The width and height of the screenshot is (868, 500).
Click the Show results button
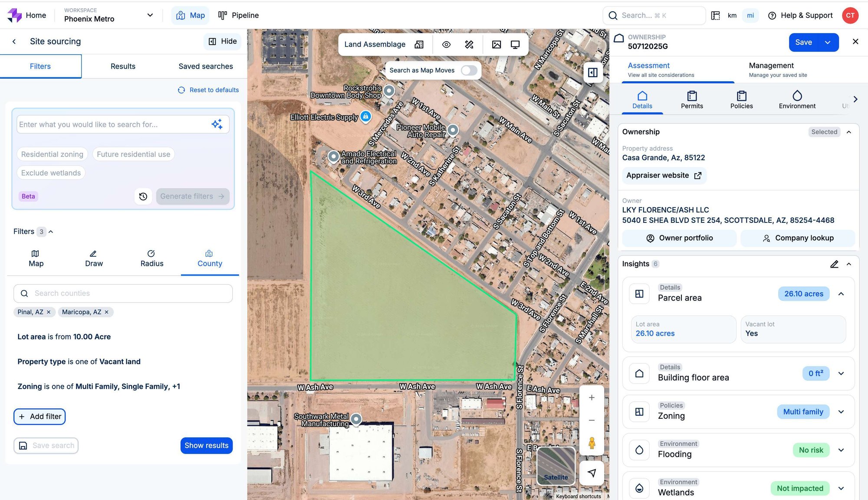(x=206, y=445)
